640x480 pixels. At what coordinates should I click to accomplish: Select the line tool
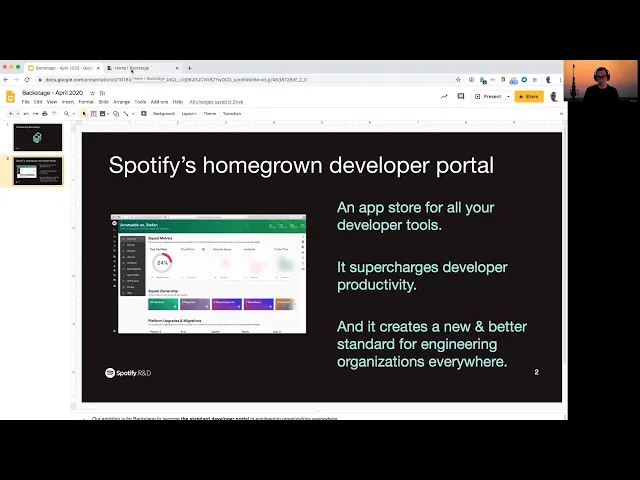coord(126,113)
